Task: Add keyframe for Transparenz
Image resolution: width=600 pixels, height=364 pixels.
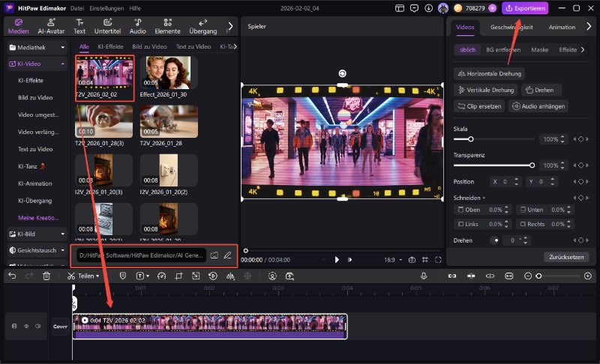Action: point(580,166)
